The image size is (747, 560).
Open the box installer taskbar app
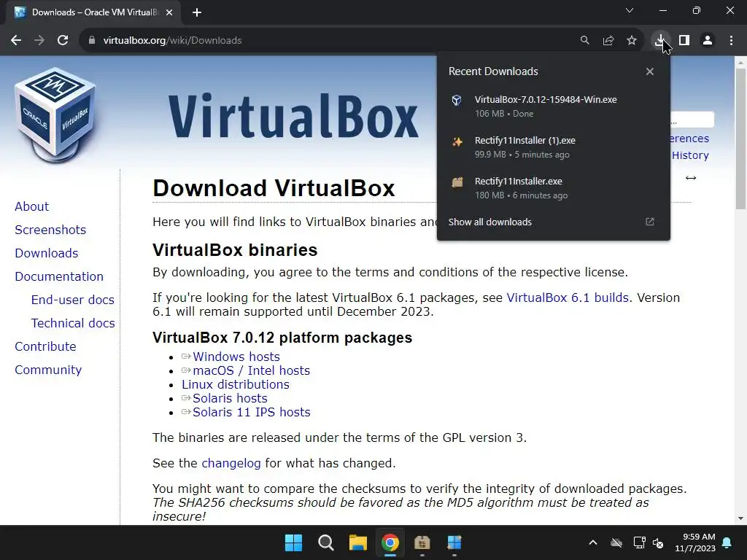click(x=422, y=542)
